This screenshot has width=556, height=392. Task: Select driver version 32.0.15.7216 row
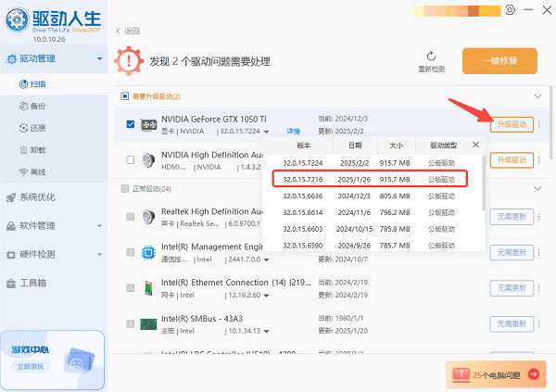(370, 179)
